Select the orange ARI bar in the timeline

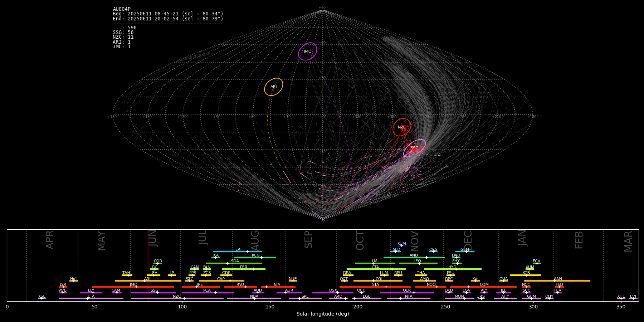coord(148,281)
